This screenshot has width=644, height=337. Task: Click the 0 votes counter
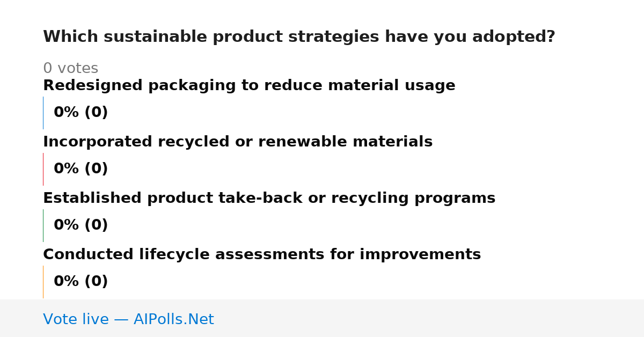70,69
